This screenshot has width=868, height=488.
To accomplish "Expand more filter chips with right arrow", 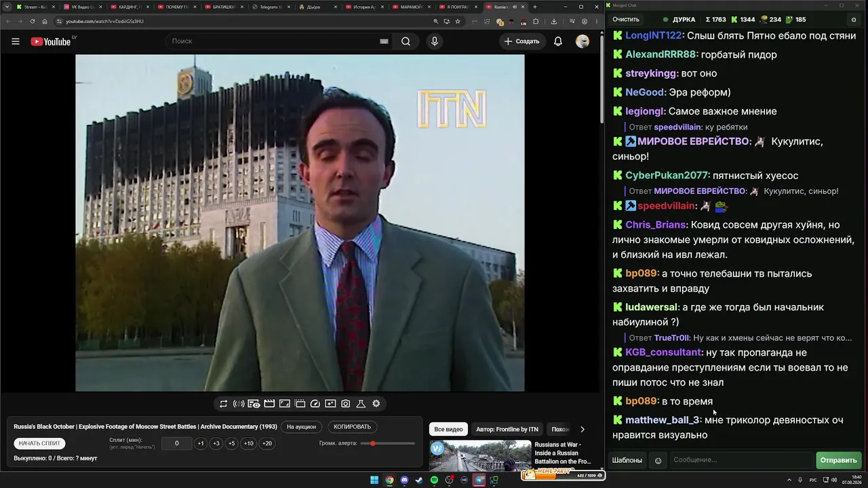I will point(582,429).
